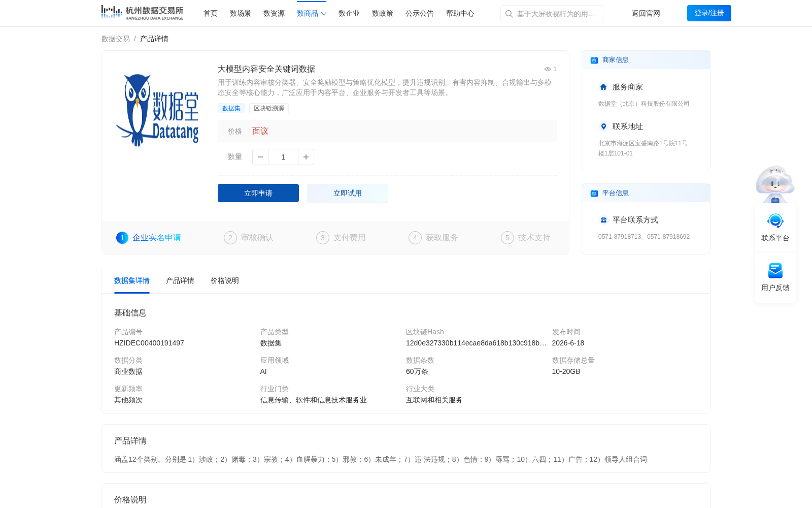Switch to the 价格说明 tab

pyautogui.click(x=225, y=280)
